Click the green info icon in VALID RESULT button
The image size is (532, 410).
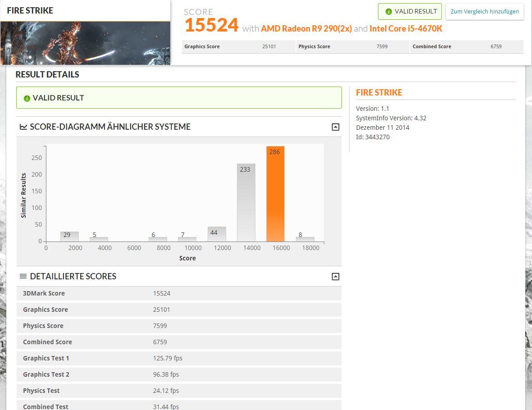tap(389, 12)
